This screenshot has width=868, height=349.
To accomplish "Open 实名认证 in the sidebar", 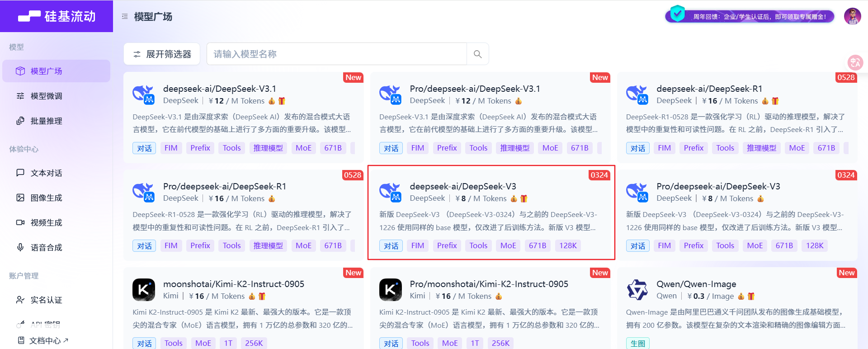I will [57, 300].
